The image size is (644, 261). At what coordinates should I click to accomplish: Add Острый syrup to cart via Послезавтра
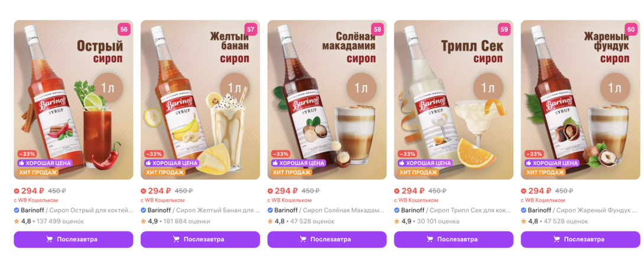click(73, 239)
